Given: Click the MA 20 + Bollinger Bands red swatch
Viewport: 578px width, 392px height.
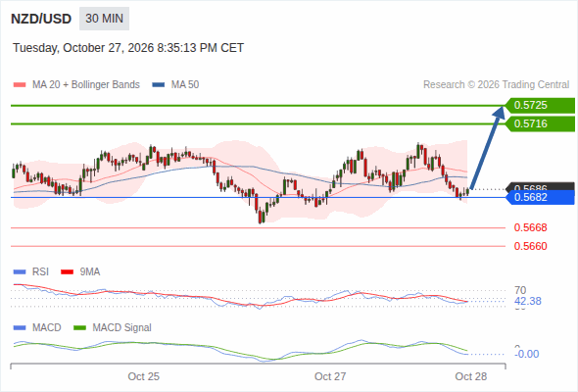Looking at the screenshot, I should click(20, 85).
